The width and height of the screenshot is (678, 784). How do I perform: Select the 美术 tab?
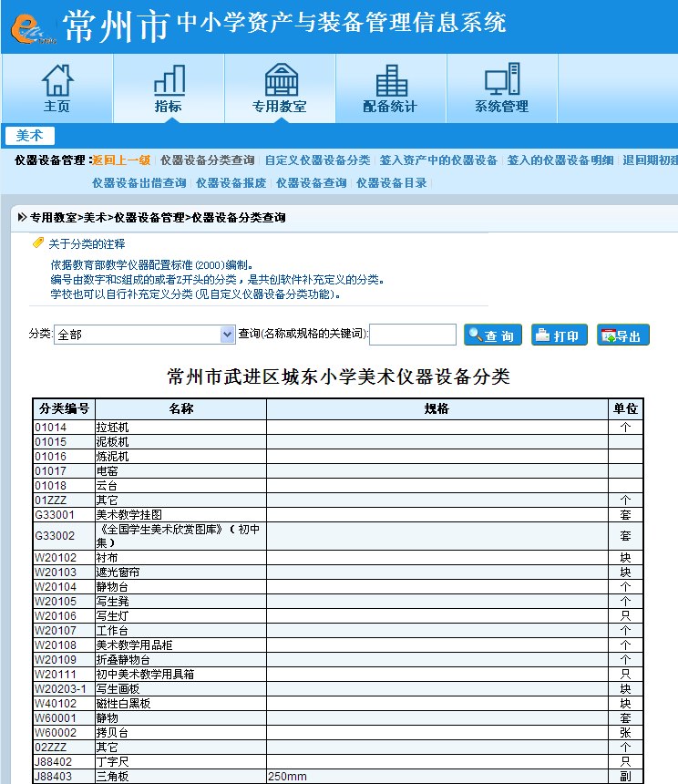29,136
